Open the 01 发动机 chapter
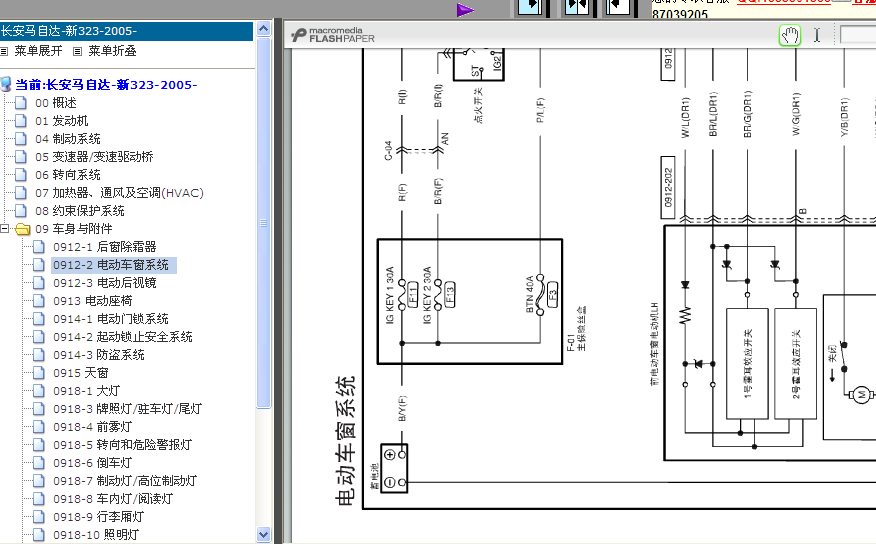The height and width of the screenshot is (544, 876). [x=61, y=121]
